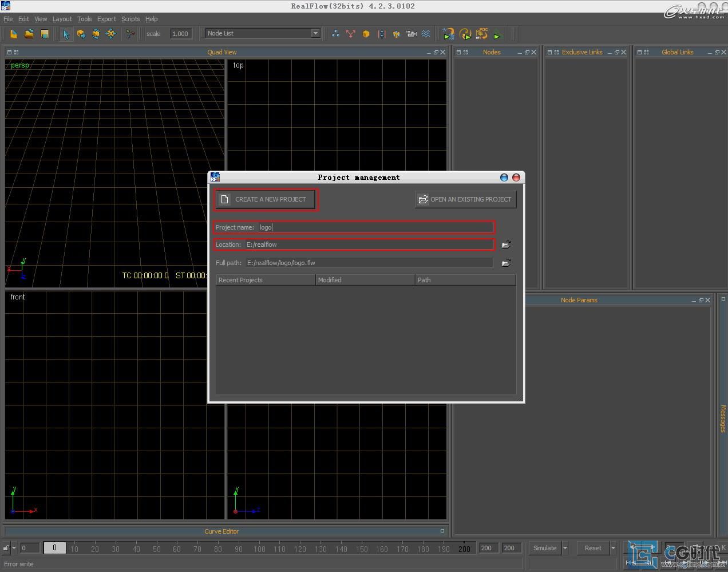Click frame 50 on the timeline
The width and height of the screenshot is (728, 572).
point(157,549)
